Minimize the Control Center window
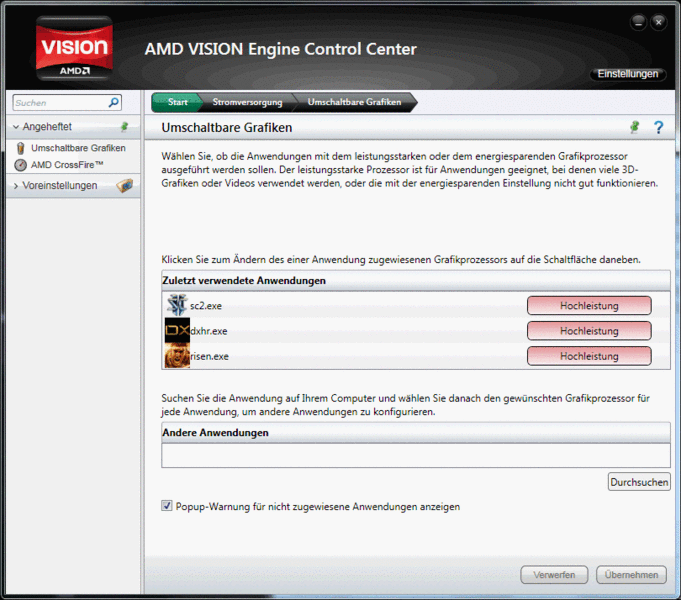681x600 pixels. [x=638, y=22]
